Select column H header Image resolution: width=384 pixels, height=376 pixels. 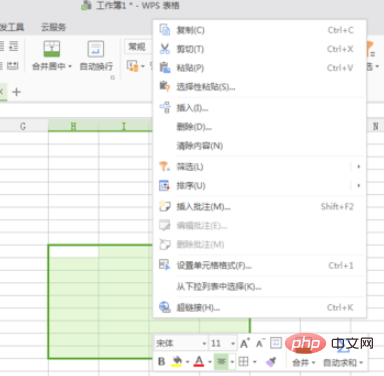pyautogui.click(x=73, y=126)
